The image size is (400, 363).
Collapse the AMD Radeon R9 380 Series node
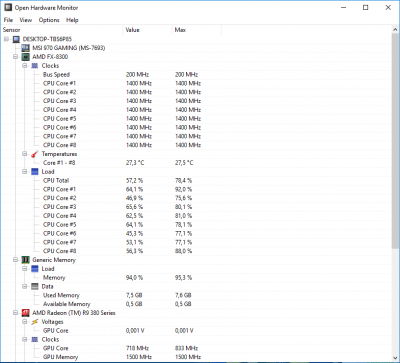coord(16,313)
